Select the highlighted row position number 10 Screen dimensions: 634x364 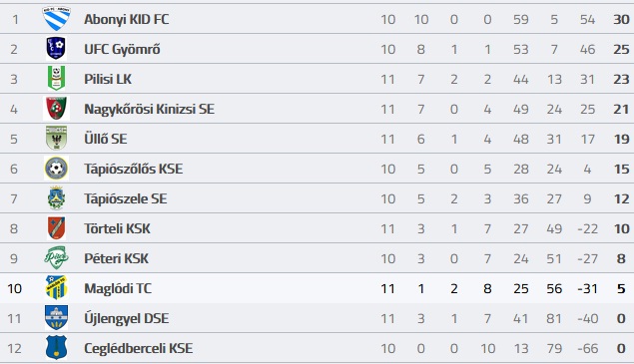(x=15, y=288)
